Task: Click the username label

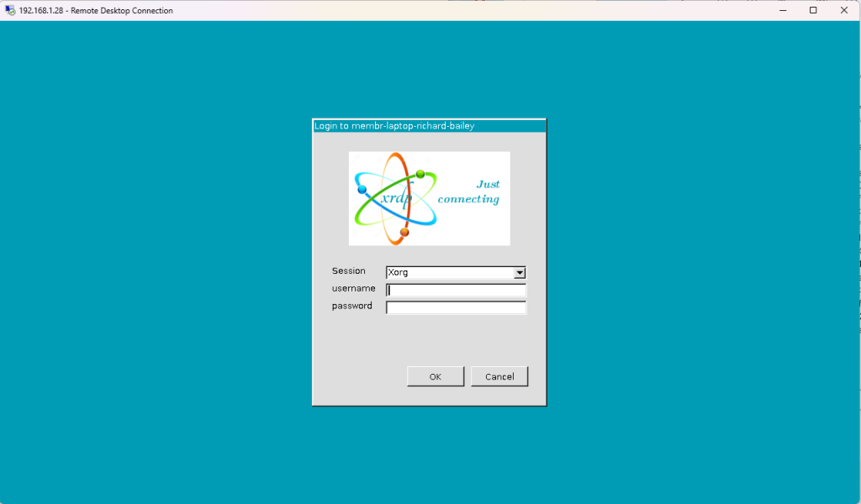Action: (x=353, y=288)
